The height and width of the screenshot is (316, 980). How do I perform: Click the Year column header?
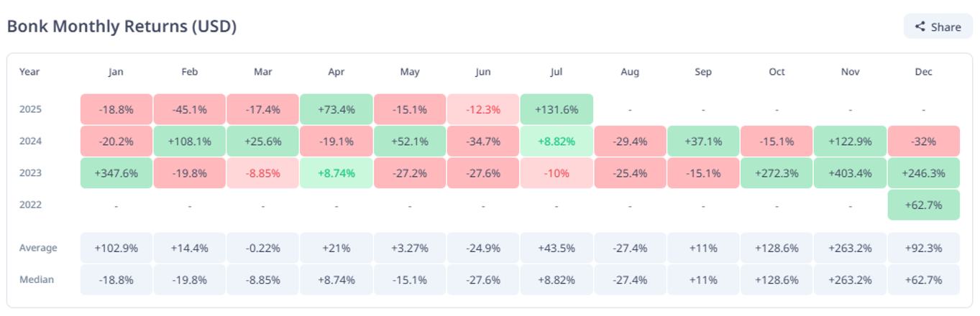29,72
